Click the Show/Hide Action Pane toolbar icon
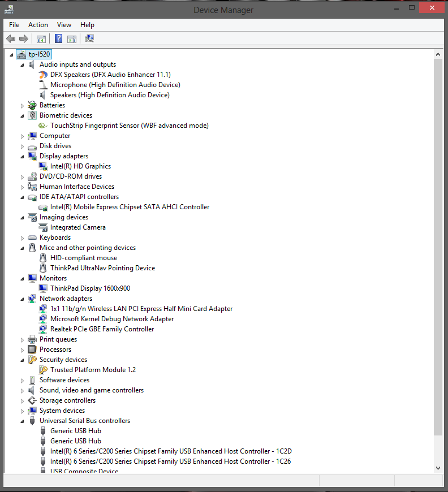The image size is (448, 492). (x=72, y=39)
